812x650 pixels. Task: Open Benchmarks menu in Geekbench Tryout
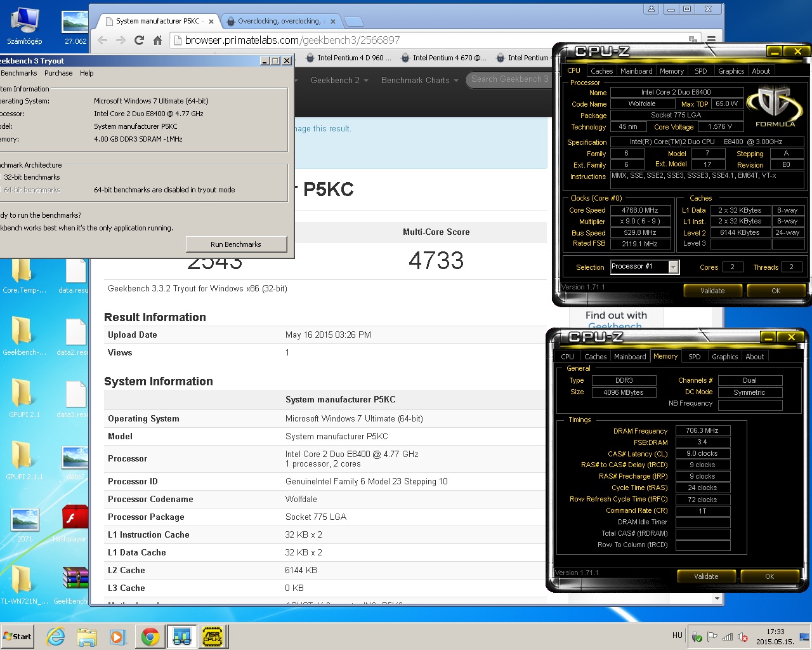point(18,73)
